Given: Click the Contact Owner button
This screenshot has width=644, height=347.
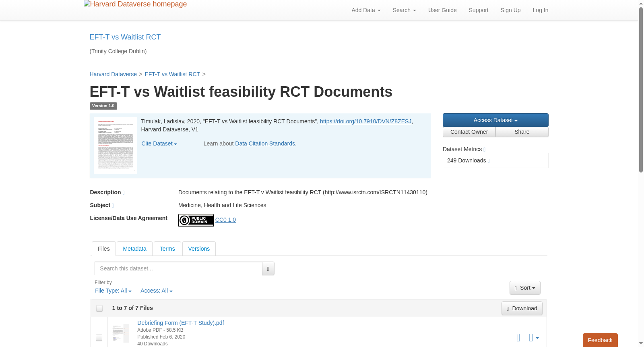Looking at the screenshot, I should (469, 132).
